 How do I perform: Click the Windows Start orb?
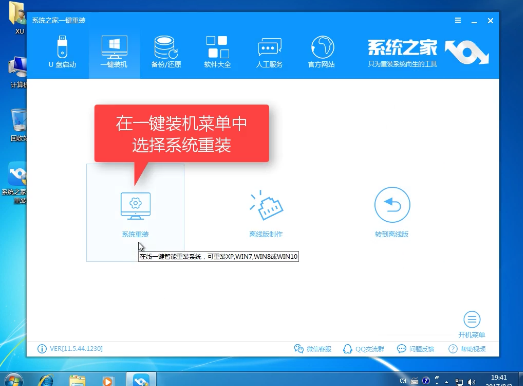(14, 380)
